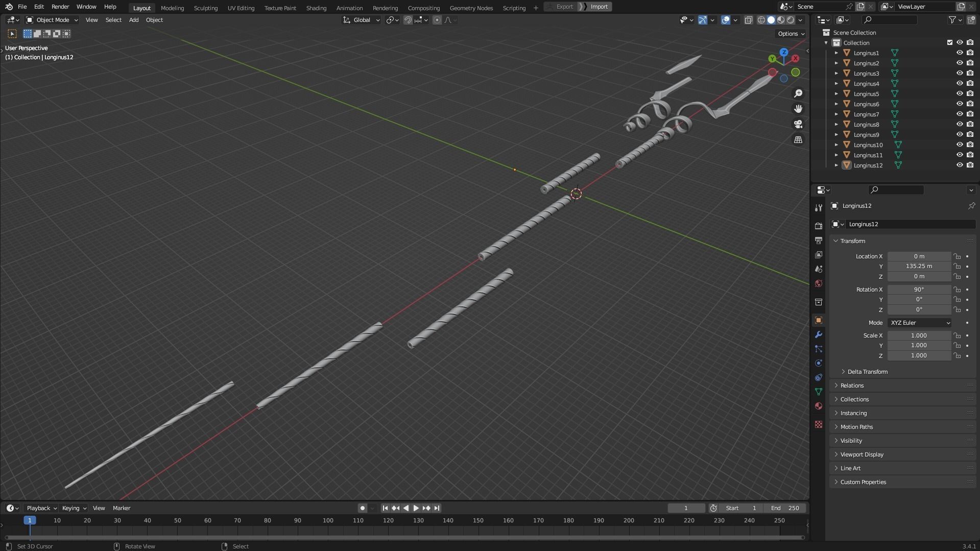Click the Location Y value field

[919, 266]
